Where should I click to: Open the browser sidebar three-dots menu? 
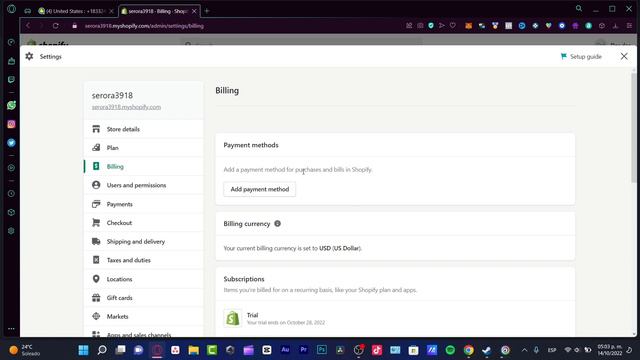click(11, 329)
